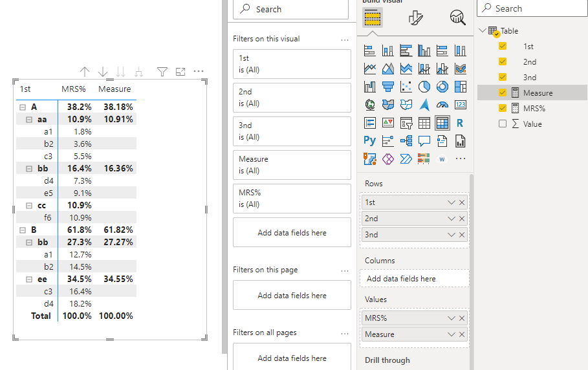This screenshot has height=370, width=588.
Task: Open focus mode for the visual
Action: (180, 72)
